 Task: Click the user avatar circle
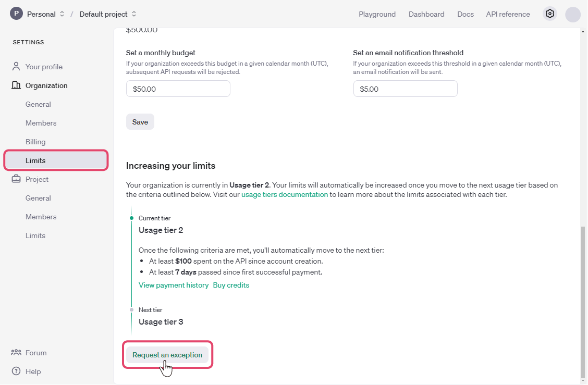pyautogui.click(x=572, y=14)
